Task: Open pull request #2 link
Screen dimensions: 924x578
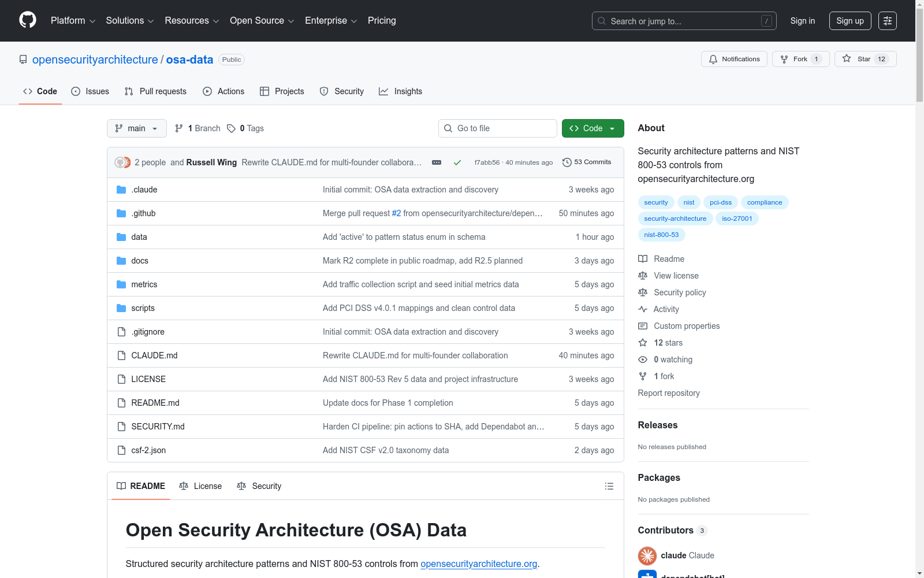Action: tap(396, 213)
